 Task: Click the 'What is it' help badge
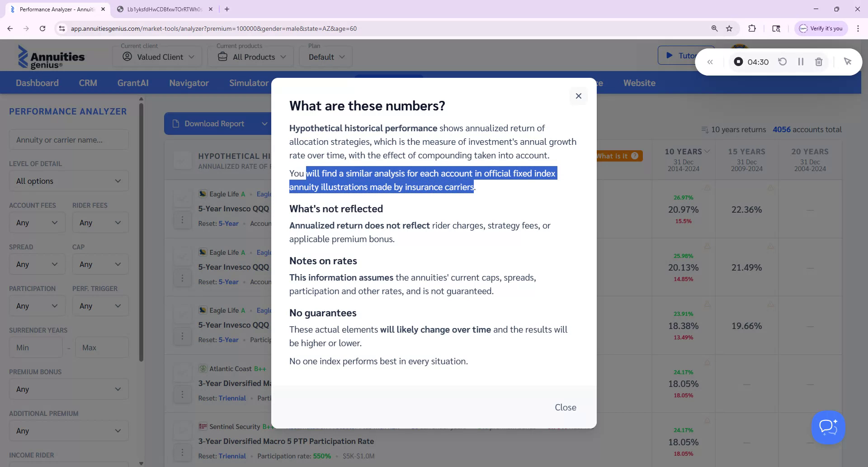click(x=616, y=156)
